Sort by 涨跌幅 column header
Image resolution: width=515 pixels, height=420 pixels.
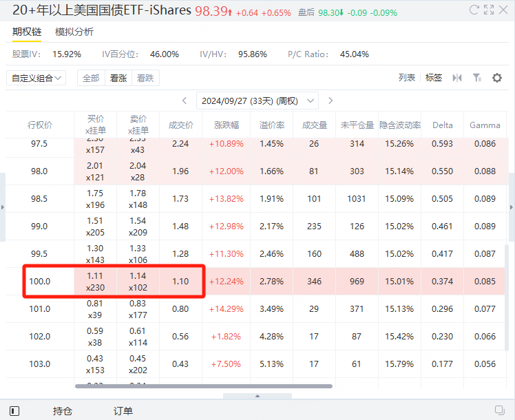tap(227, 125)
